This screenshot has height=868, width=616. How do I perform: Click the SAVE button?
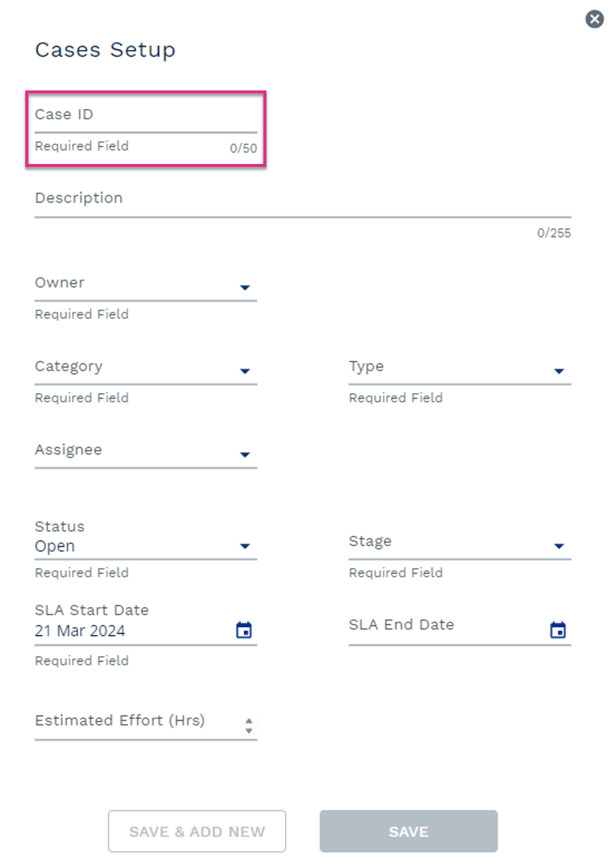click(x=409, y=831)
